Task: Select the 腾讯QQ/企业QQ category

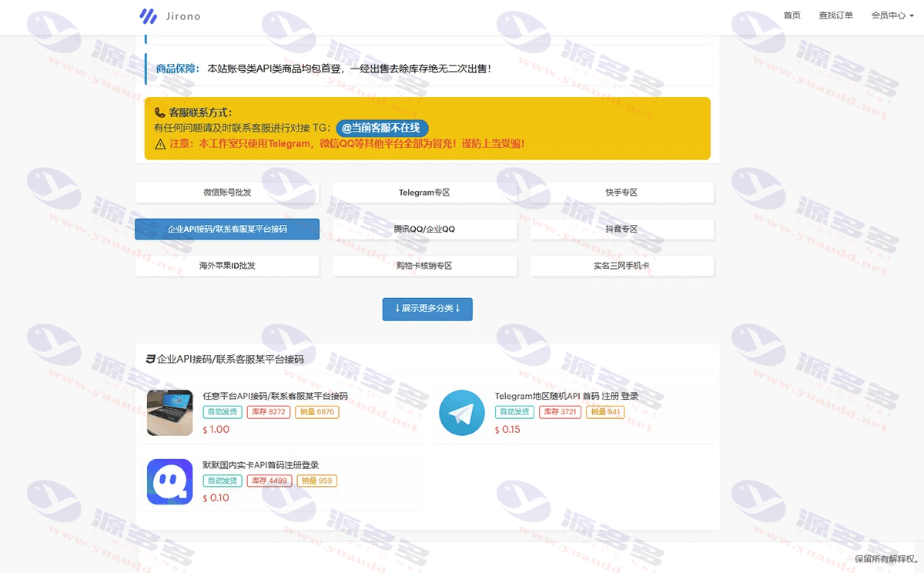Action: tap(424, 229)
